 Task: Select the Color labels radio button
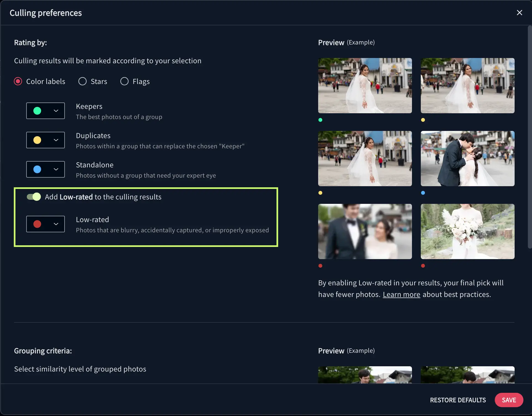click(18, 81)
